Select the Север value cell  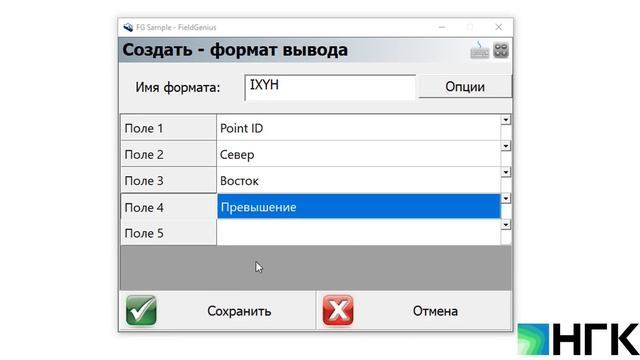tap(359, 154)
